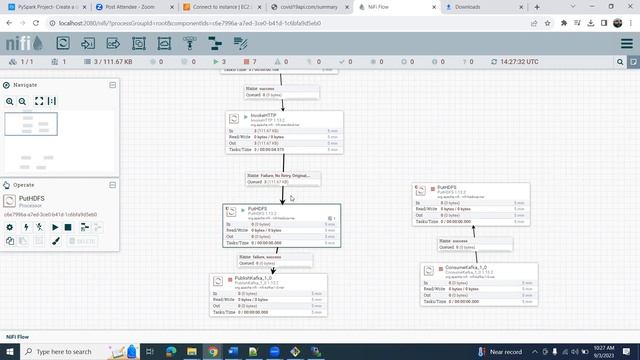Click the NiFi Flow breadcrumb link
Image resolution: width=640 pixels, height=360 pixels.
(x=17, y=337)
